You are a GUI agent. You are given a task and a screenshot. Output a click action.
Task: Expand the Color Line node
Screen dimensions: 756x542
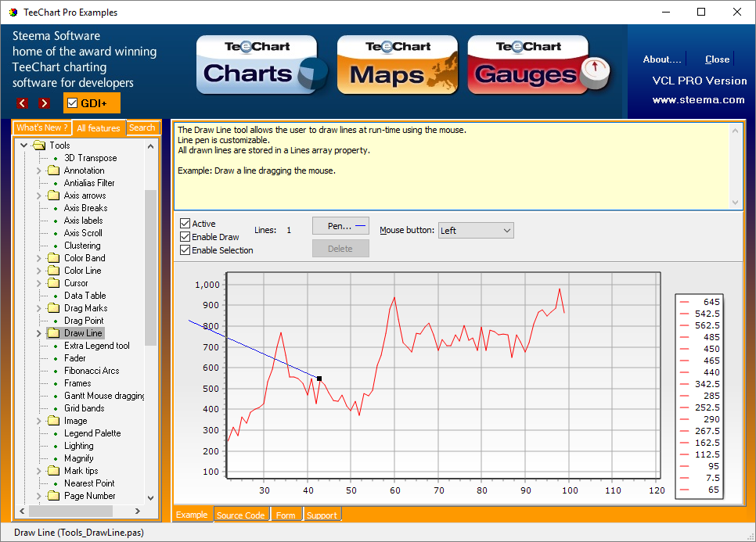39,271
